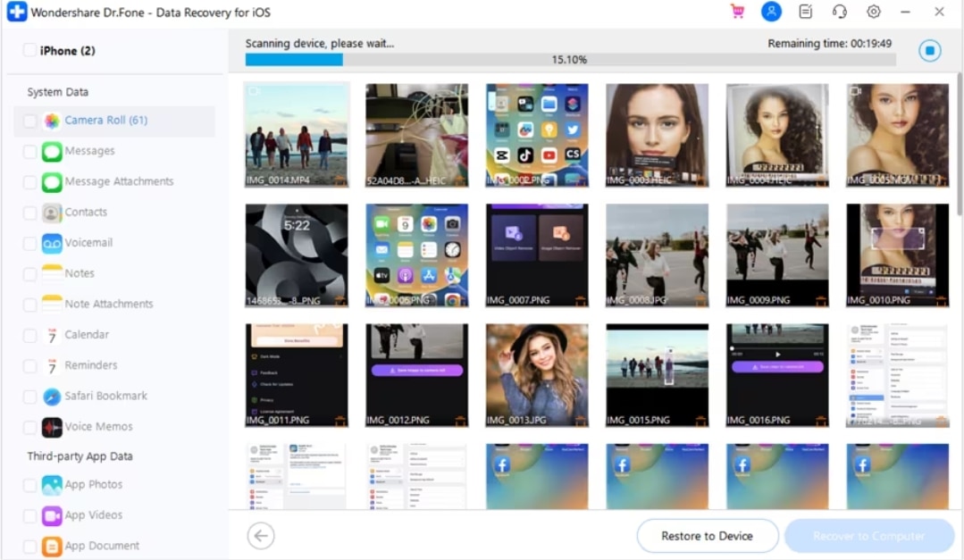Select the Message Attachments category icon
This screenshot has height=560, width=964.
[52, 181]
